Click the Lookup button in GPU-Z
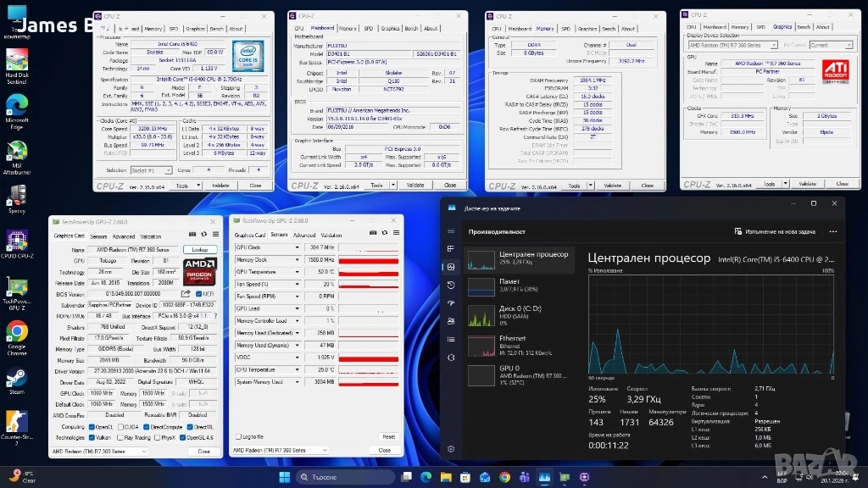This screenshot has height=488, width=868. [x=199, y=250]
